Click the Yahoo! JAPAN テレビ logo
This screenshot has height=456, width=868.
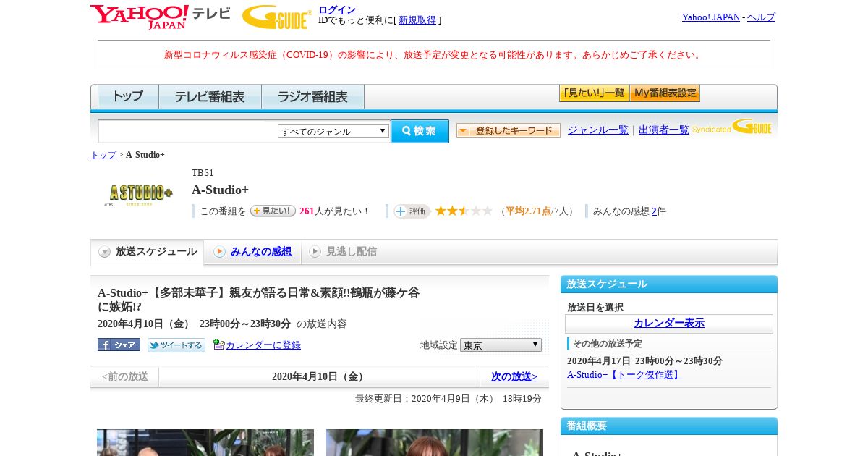161,17
